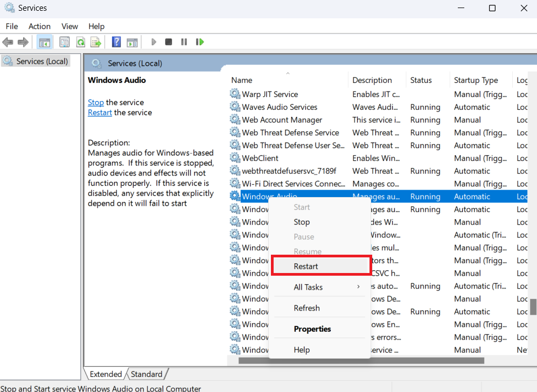
Task: Click the Back arrow toolbar icon
Action: pyautogui.click(x=8, y=42)
